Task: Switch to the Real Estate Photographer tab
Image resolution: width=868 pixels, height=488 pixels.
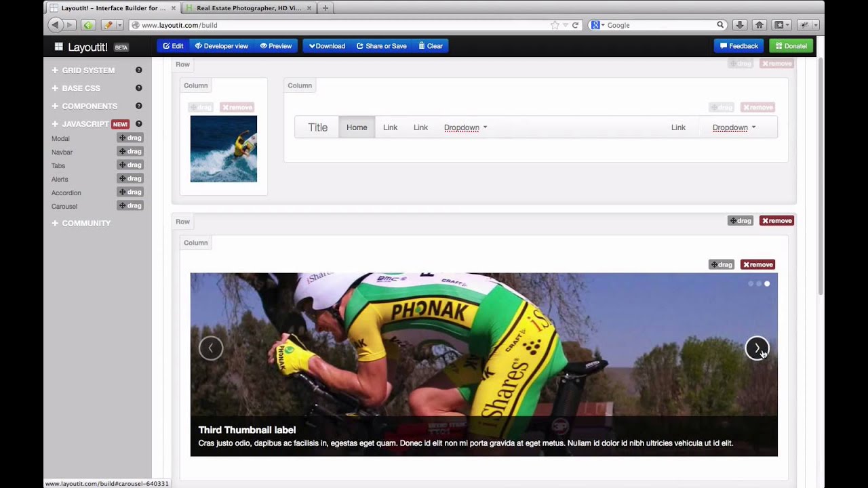Action: tap(250, 8)
